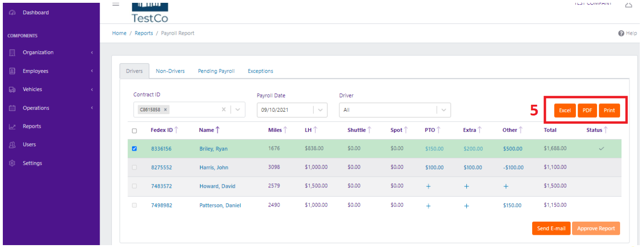This screenshot has height=247, width=644.
Task: Sort by Spot column arrow
Action: pos(406,130)
